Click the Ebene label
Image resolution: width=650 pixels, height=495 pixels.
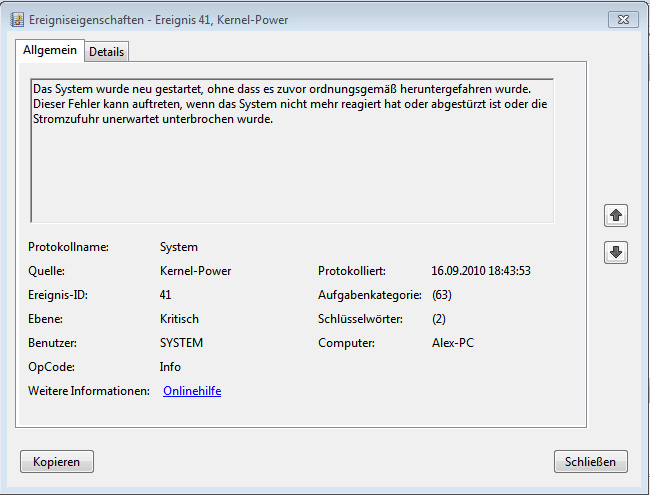click(46, 319)
